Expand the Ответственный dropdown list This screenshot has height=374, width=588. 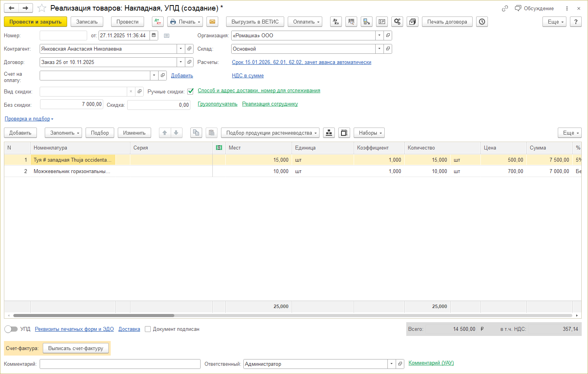tap(391, 364)
